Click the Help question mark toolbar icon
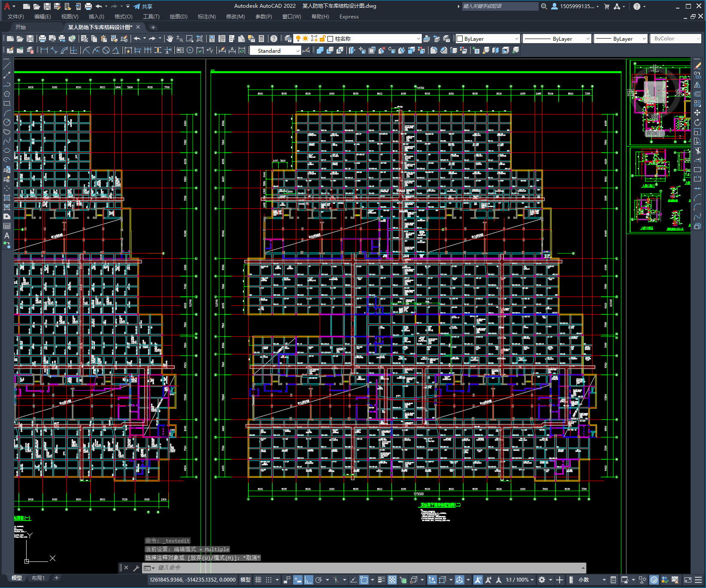The width and height of the screenshot is (706, 588). [274, 39]
